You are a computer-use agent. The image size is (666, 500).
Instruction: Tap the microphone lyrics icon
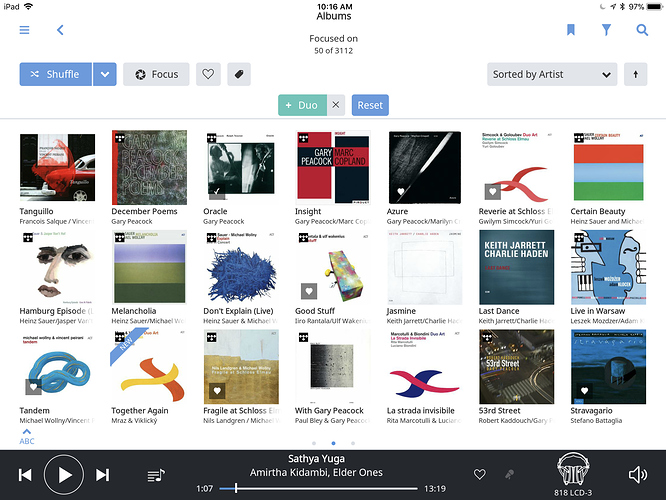tap(509, 475)
